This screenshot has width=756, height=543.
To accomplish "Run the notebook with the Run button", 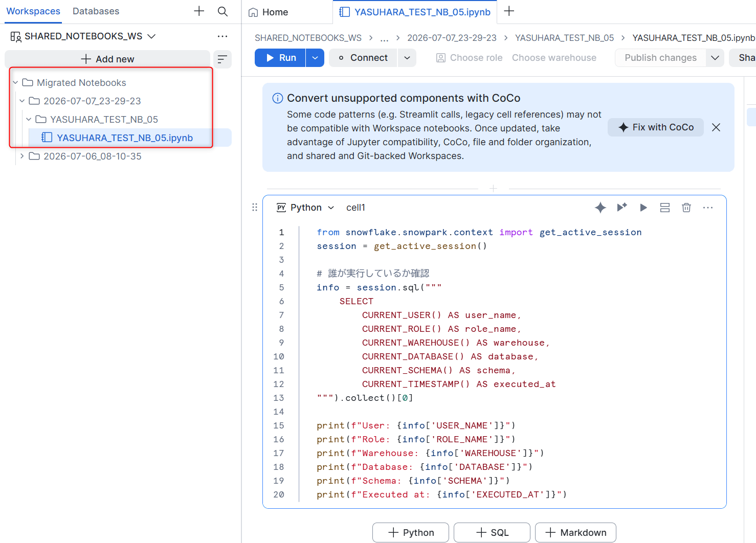I will 280,58.
